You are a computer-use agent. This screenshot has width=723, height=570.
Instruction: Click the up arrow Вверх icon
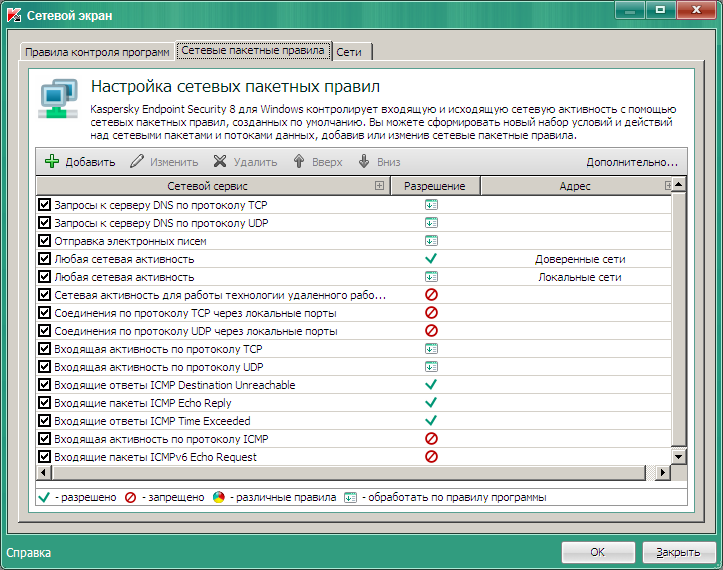tap(298, 162)
